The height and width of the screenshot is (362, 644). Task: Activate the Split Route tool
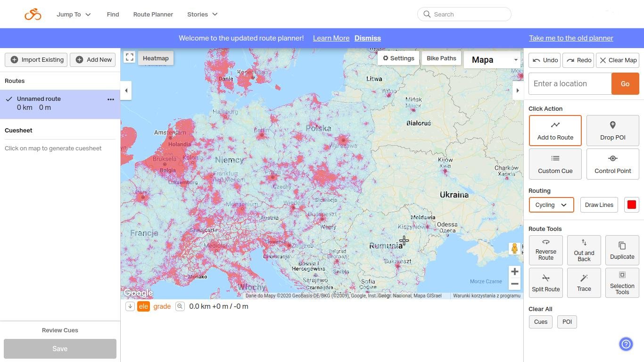coord(545,283)
